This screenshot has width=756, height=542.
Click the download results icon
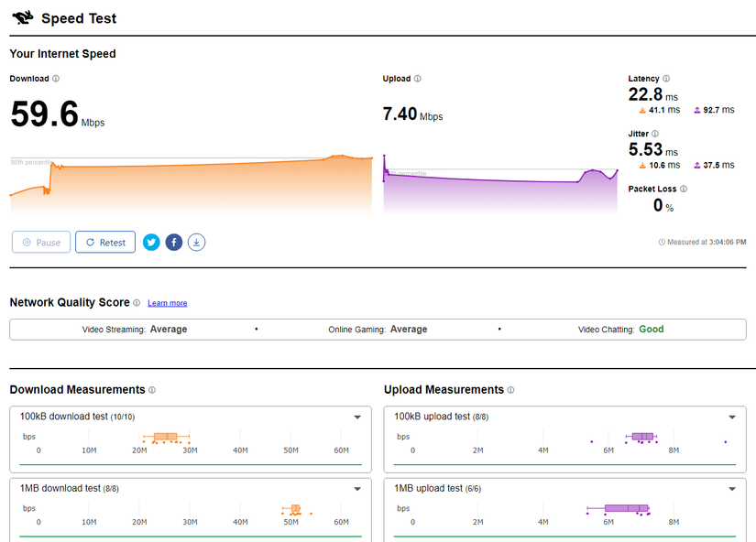[197, 243]
